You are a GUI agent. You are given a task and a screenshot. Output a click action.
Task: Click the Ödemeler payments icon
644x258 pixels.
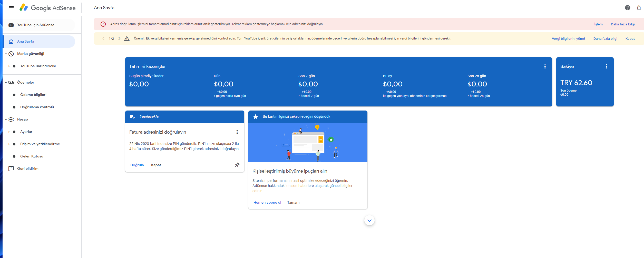(x=11, y=83)
